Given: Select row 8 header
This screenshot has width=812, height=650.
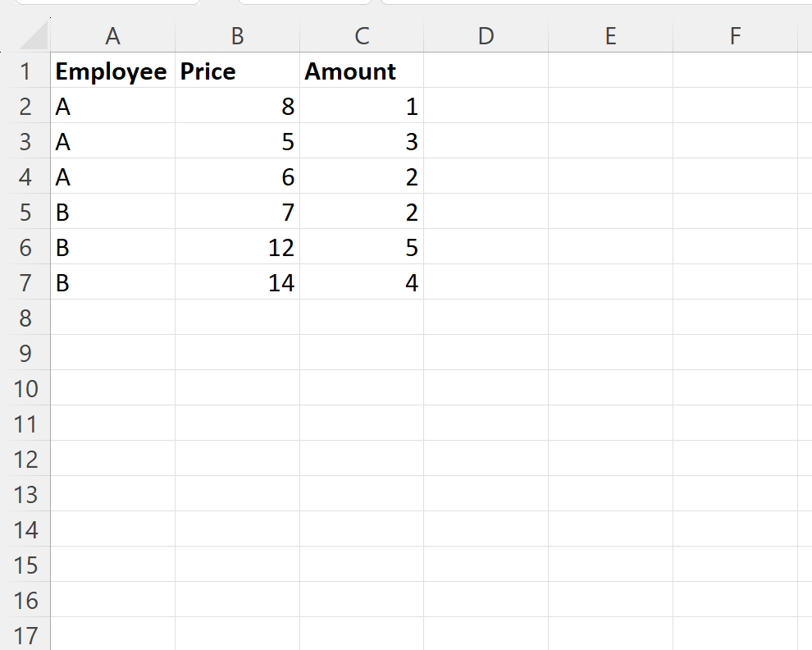Looking at the screenshot, I should [x=25, y=318].
